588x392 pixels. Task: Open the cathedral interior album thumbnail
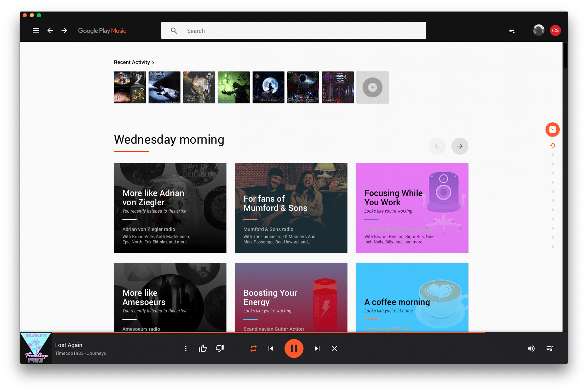(x=338, y=87)
